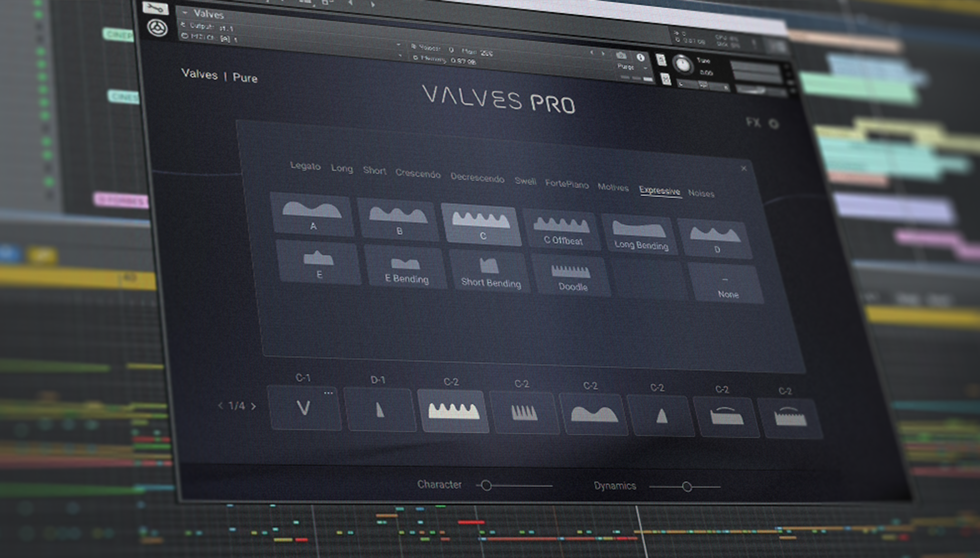
Task: Select the C-2 spiky sawtooth slot
Action: 525,413
